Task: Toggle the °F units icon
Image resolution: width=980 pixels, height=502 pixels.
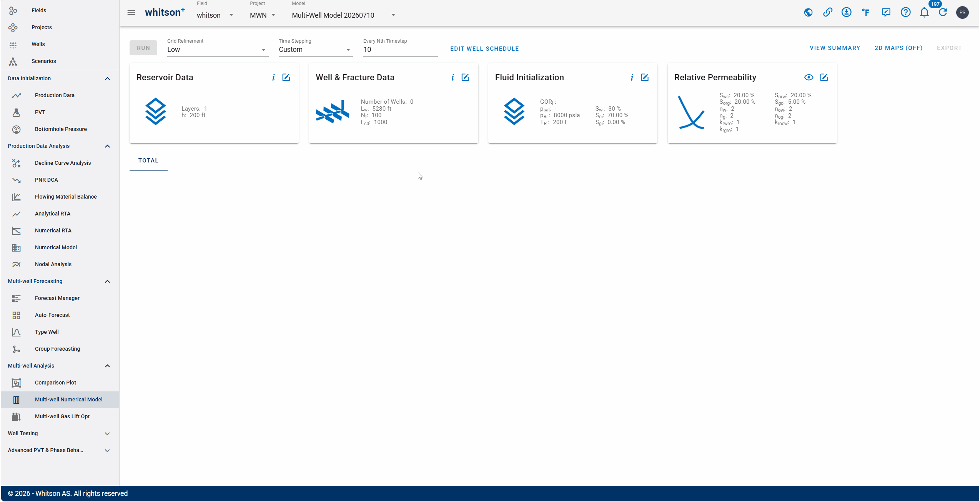Action: [865, 13]
